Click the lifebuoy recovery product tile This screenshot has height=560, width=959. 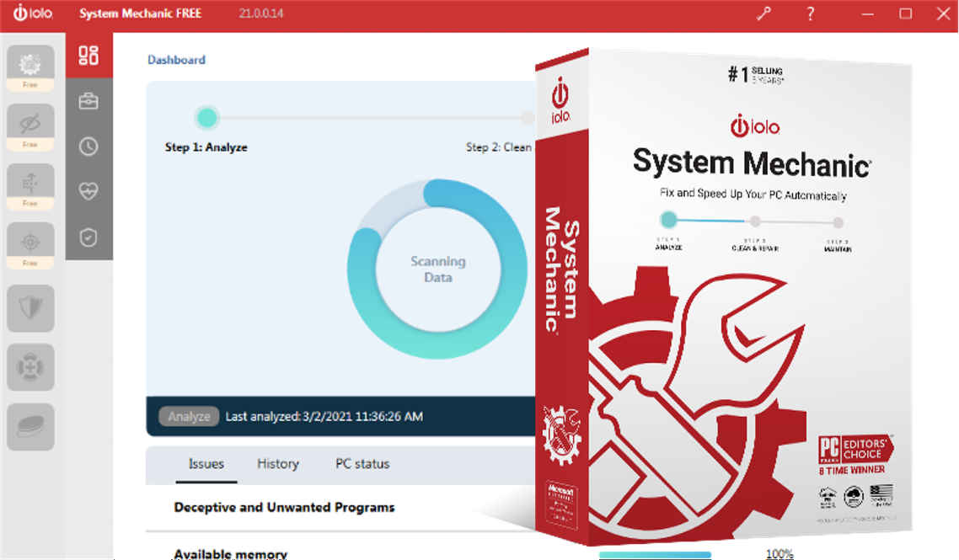(30, 367)
